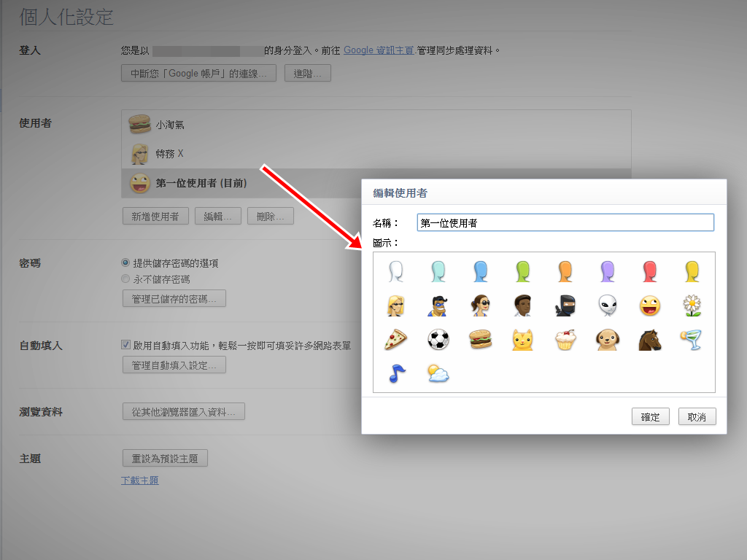This screenshot has width=747, height=560.
Task: Click 取消 button in edit user dialog
Action: pyautogui.click(x=697, y=416)
